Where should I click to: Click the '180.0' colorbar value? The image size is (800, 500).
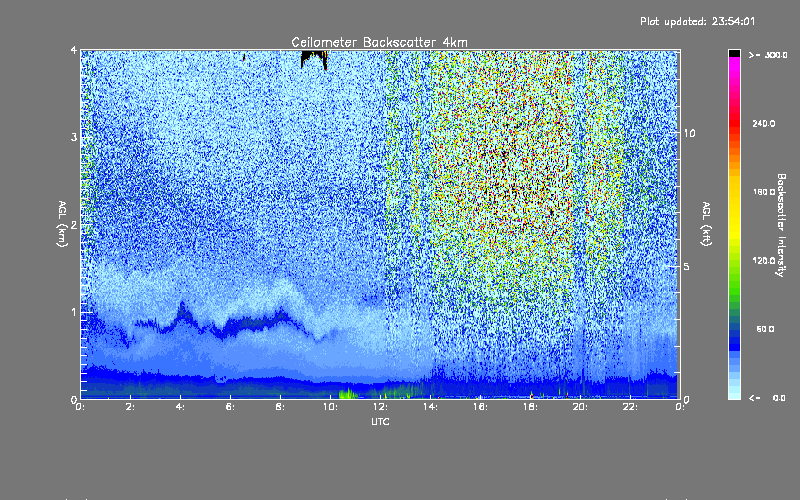[764, 192]
